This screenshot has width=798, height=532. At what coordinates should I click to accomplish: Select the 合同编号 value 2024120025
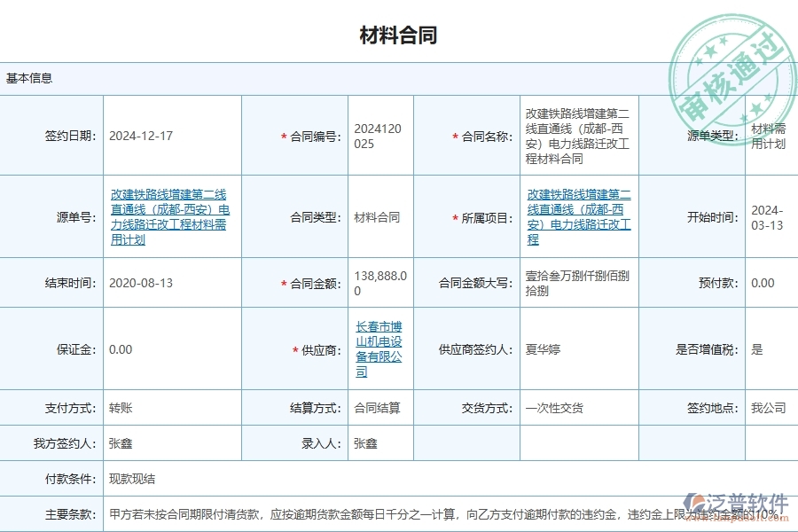coord(379,135)
